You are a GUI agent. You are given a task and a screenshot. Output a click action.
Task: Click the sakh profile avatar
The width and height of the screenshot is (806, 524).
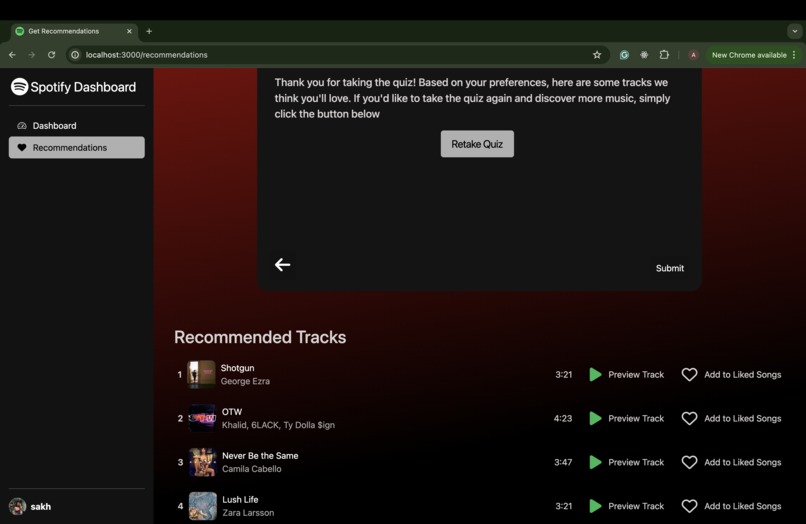pyautogui.click(x=17, y=507)
